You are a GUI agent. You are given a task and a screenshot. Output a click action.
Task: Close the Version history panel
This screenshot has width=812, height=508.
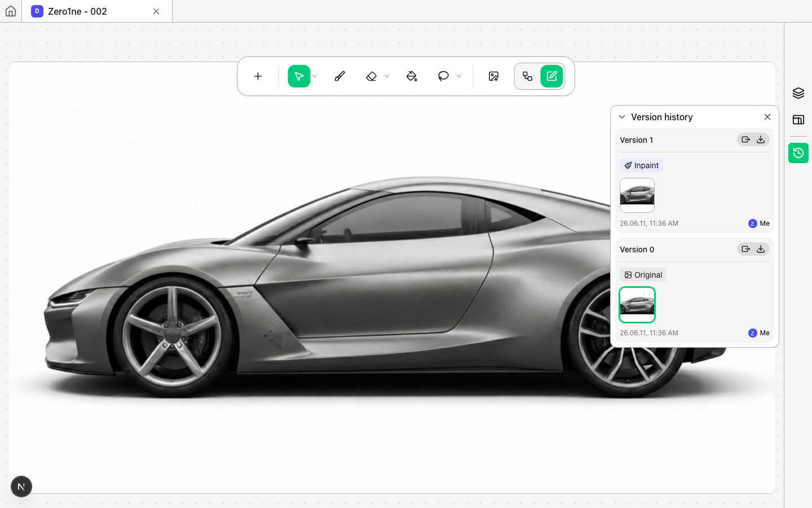click(x=767, y=117)
